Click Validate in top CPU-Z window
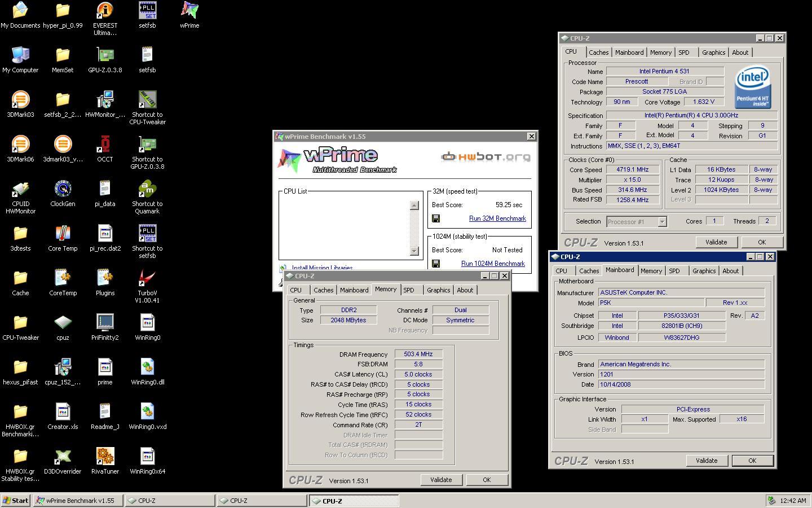The height and width of the screenshot is (508, 812). click(716, 242)
